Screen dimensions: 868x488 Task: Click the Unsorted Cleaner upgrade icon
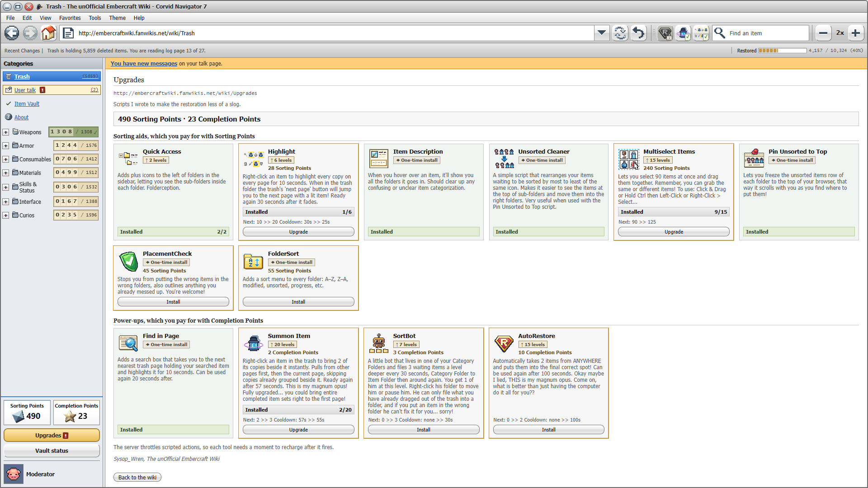pos(504,158)
